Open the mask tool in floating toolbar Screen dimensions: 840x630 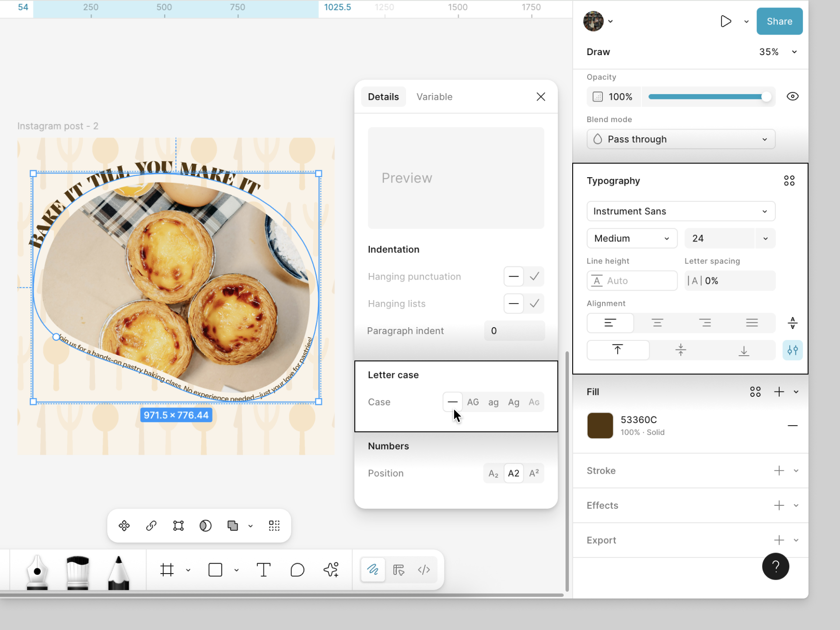click(x=205, y=525)
